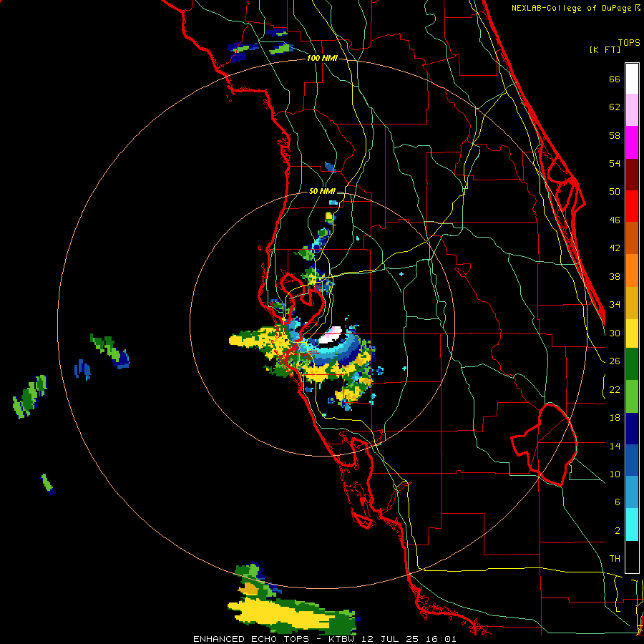Pick the gold legend swatch
Image resolution: width=644 pixels, height=644 pixels.
click(x=632, y=303)
